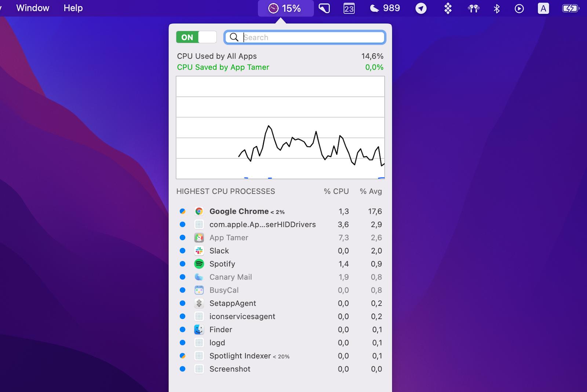Viewport: 587px width, 392px height.
Task: Click the CPU usage history graph
Action: tap(280, 128)
